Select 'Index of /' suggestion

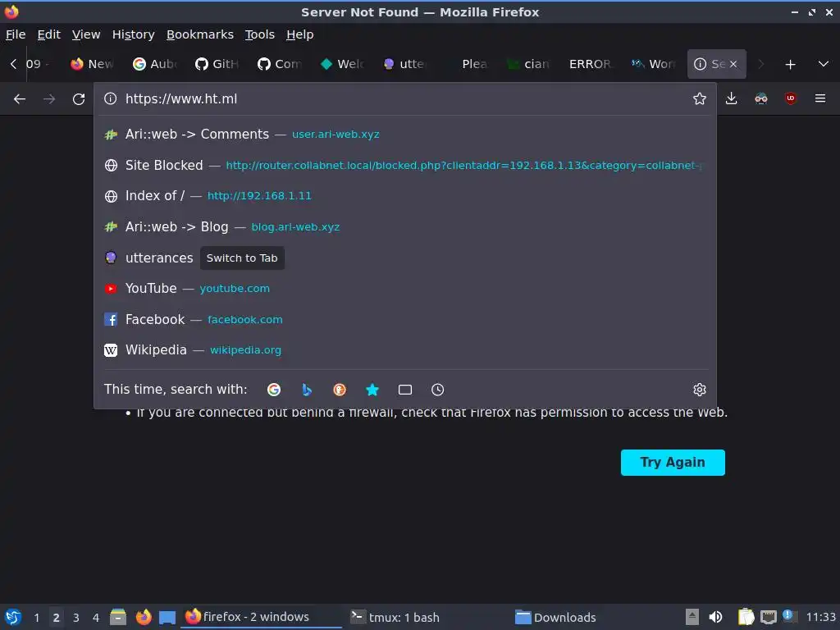405,196
